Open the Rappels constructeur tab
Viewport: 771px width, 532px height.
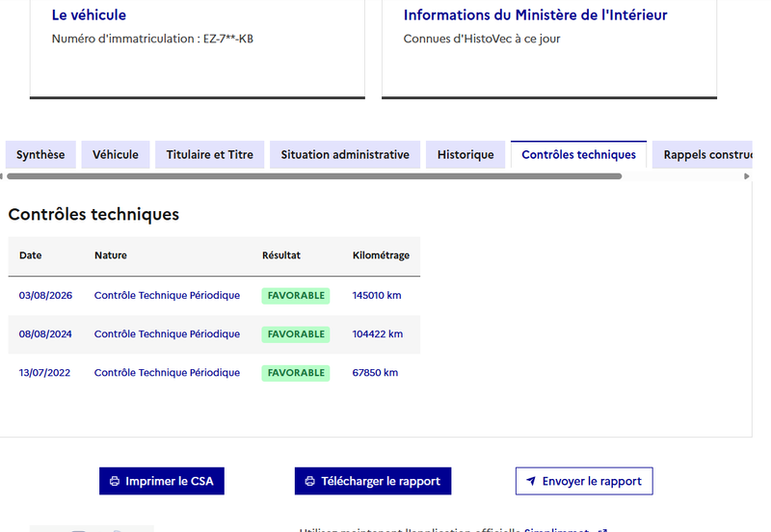[x=703, y=154]
